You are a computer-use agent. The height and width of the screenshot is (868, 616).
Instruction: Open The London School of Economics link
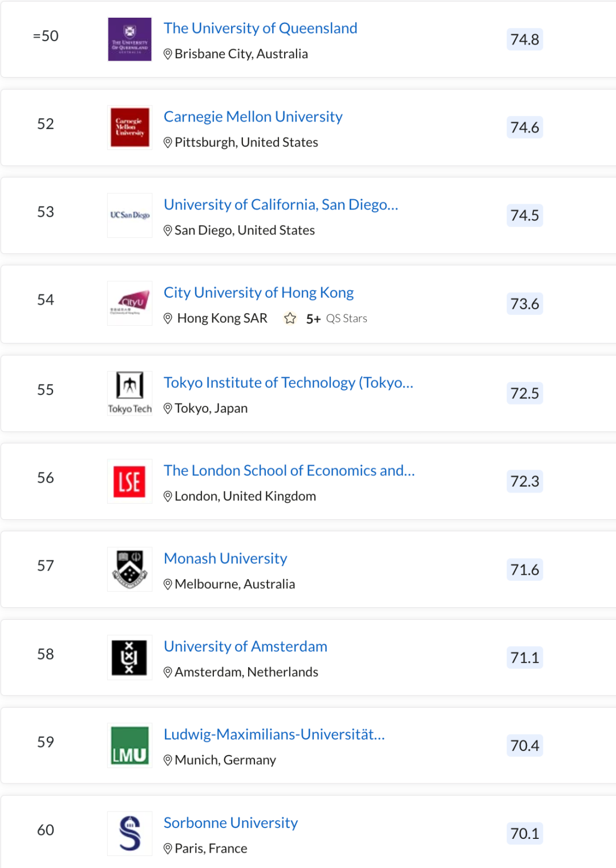click(x=289, y=470)
